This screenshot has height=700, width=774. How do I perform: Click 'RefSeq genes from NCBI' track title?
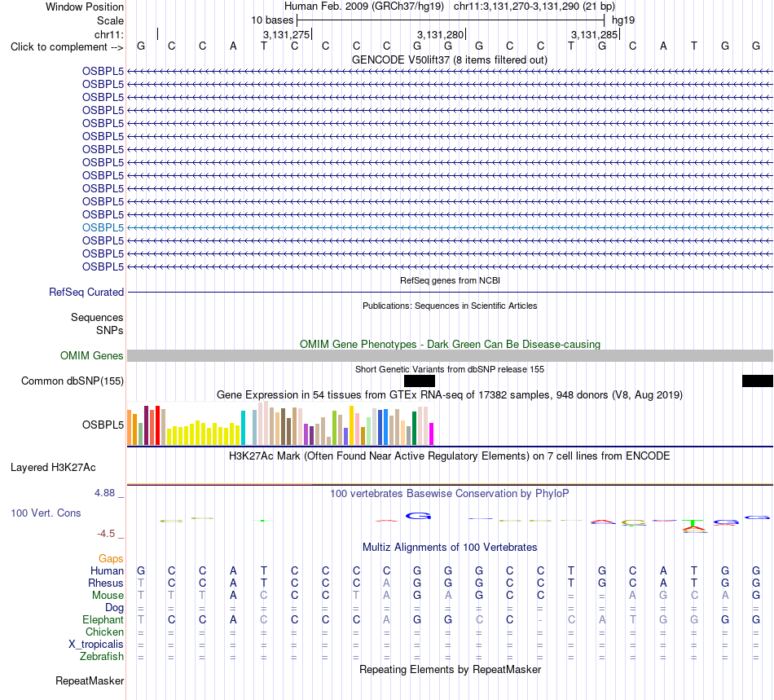click(x=450, y=280)
